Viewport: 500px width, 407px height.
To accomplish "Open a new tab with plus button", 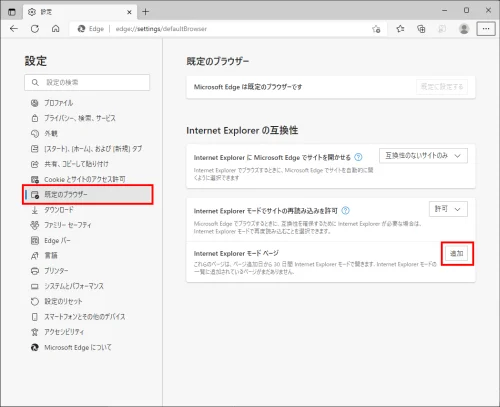I will pyautogui.click(x=145, y=12).
